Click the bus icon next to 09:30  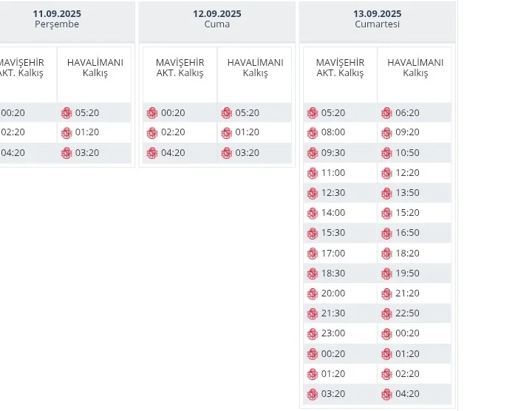(313, 153)
